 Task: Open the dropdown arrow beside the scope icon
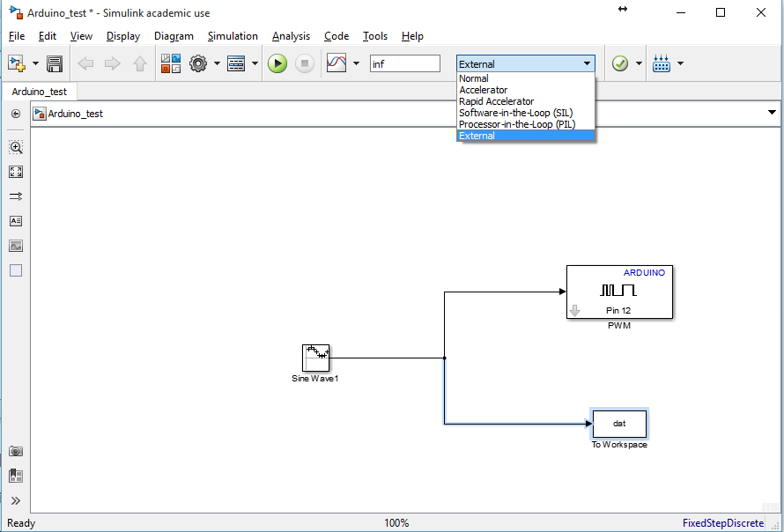click(x=356, y=63)
